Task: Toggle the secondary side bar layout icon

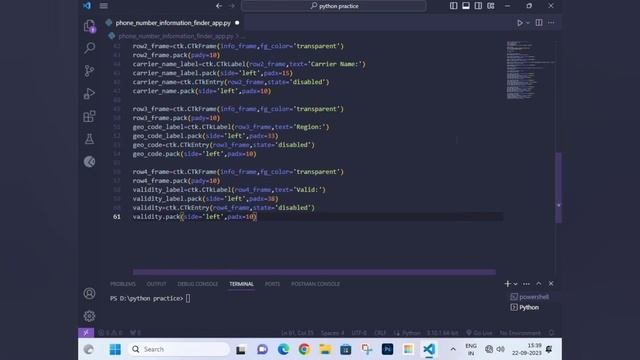Action: point(478,6)
